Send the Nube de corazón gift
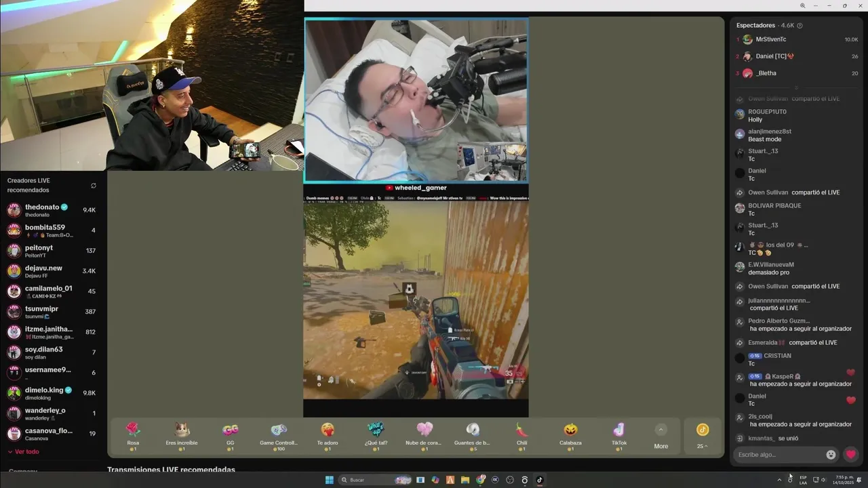Screen dimensions: 868x488 tap(425, 436)
